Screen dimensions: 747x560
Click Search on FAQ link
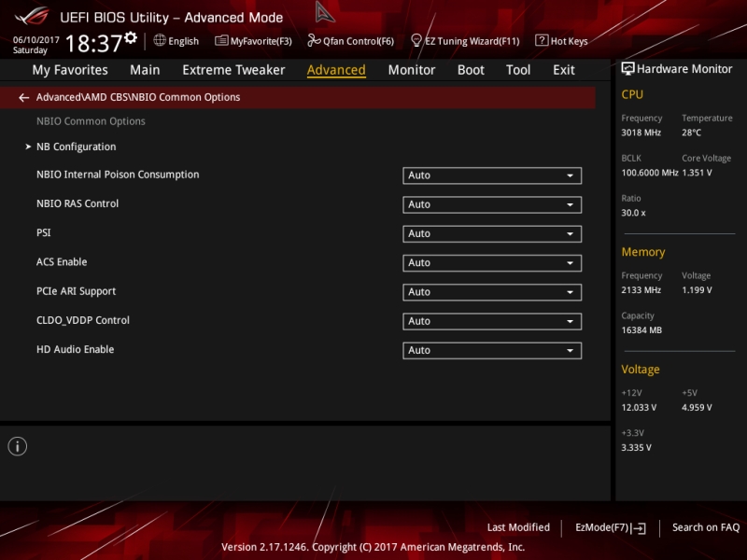(706, 527)
